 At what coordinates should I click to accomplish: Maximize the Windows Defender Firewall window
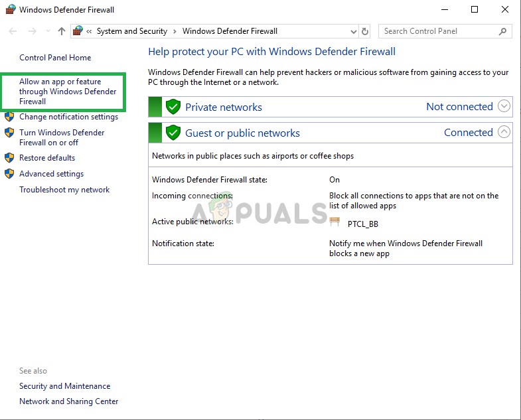tap(475, 9)
